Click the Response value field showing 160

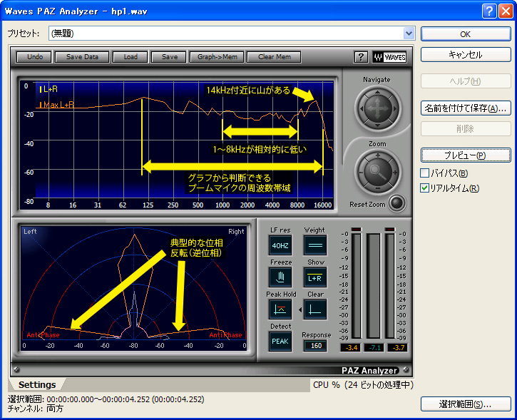click(315, 346)
